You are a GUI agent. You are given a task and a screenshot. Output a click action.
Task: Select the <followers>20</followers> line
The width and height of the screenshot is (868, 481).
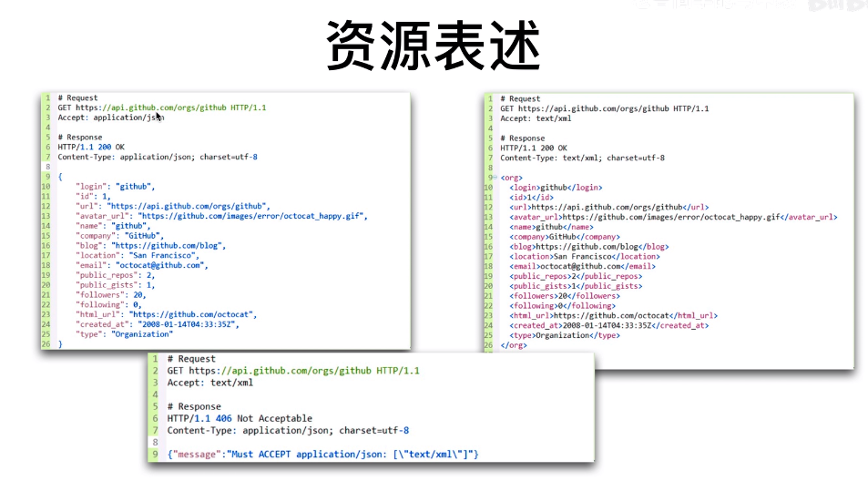(x=565, y=296)
